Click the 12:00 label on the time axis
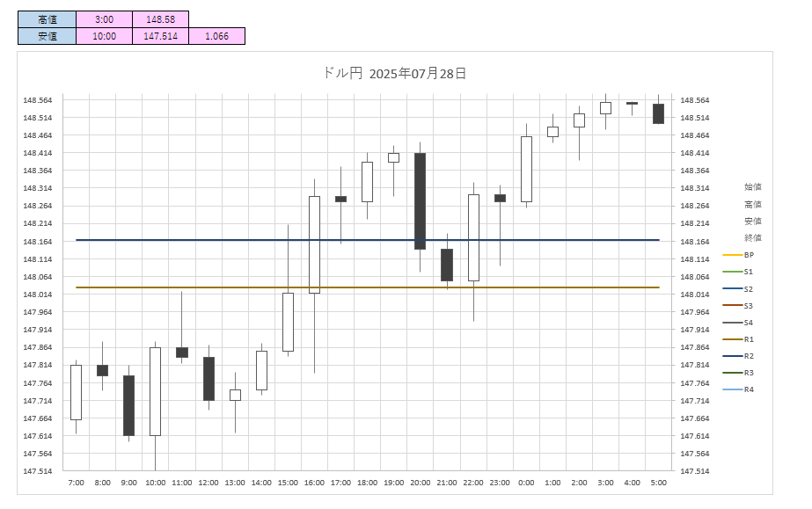812x509 pixels. click(208, 483)
